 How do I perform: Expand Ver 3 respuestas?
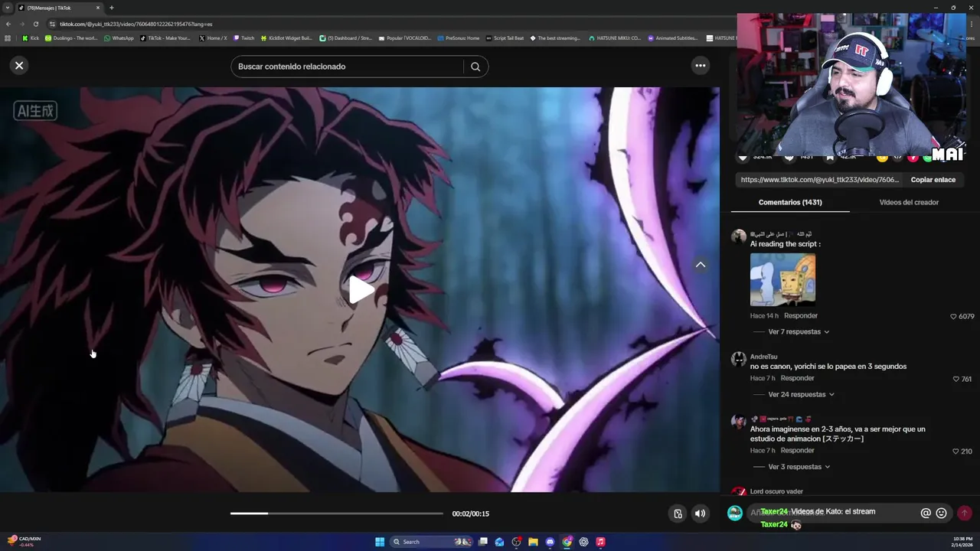pos(799,467)
